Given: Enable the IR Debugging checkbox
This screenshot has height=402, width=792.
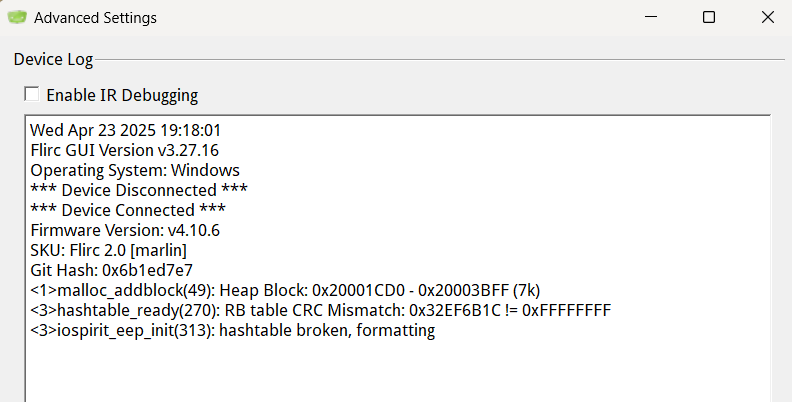Looking at the screenshot, I should (x=32, y=94).
